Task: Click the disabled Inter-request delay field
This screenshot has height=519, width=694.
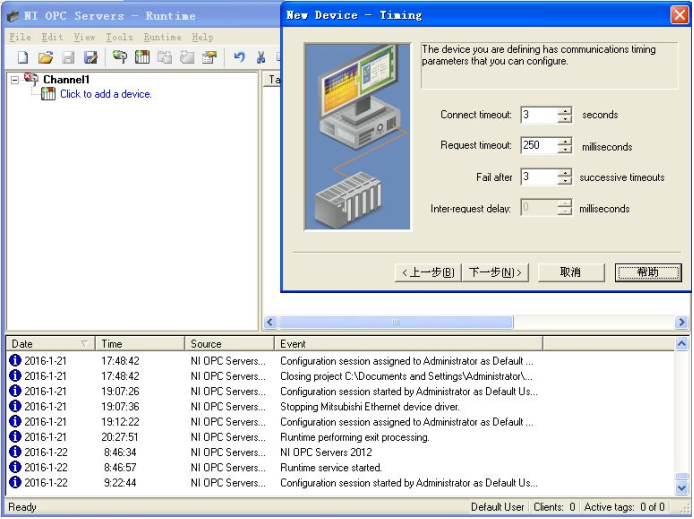Action: coord(539,207)
